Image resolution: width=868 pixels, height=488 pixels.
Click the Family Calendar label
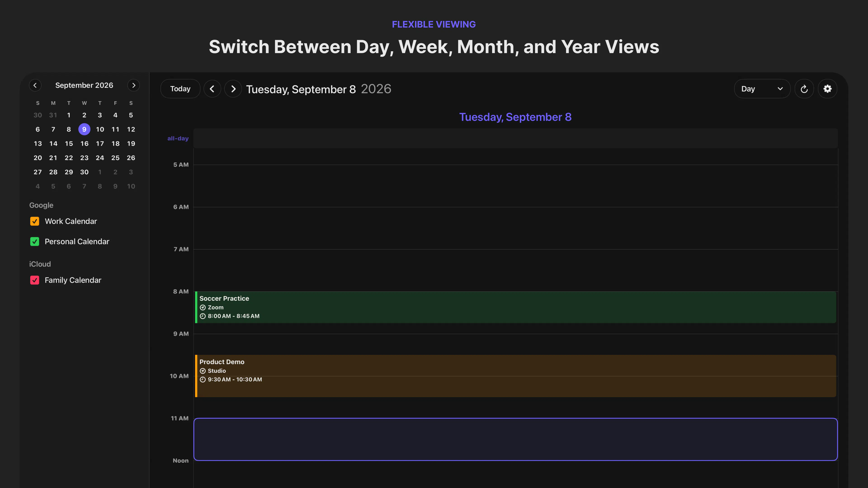pyautogui.click(x=73, y=280)
